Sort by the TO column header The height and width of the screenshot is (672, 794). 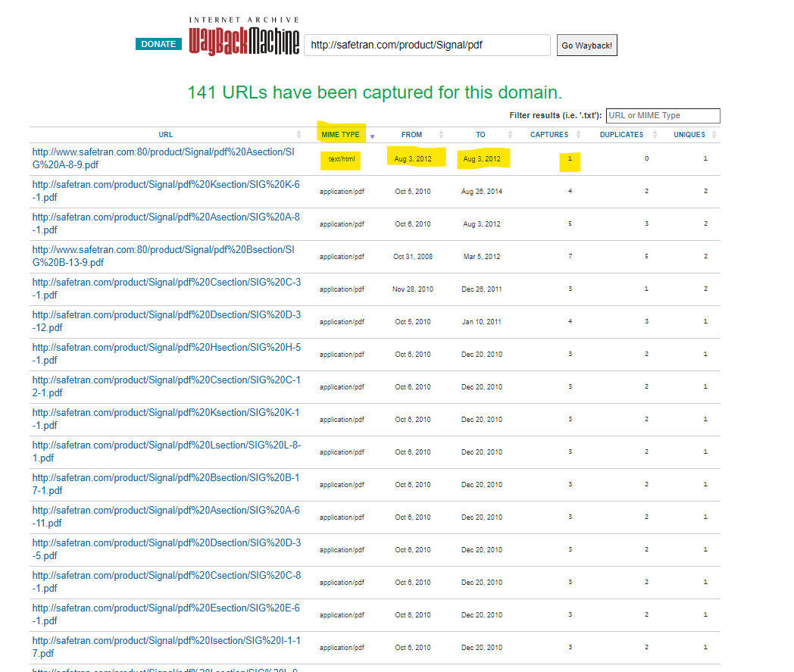coord(480,135)
